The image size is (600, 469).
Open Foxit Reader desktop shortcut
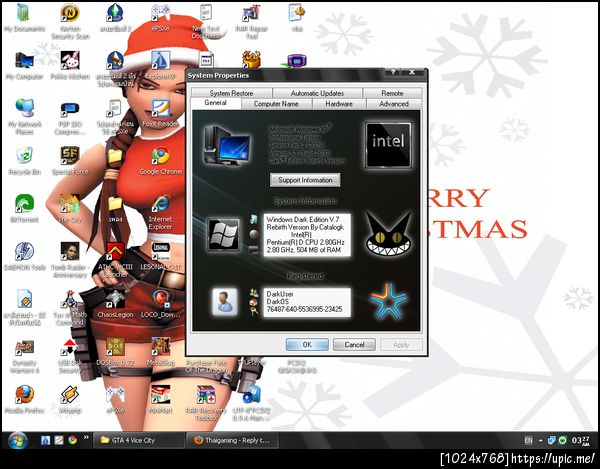point(160,113)
